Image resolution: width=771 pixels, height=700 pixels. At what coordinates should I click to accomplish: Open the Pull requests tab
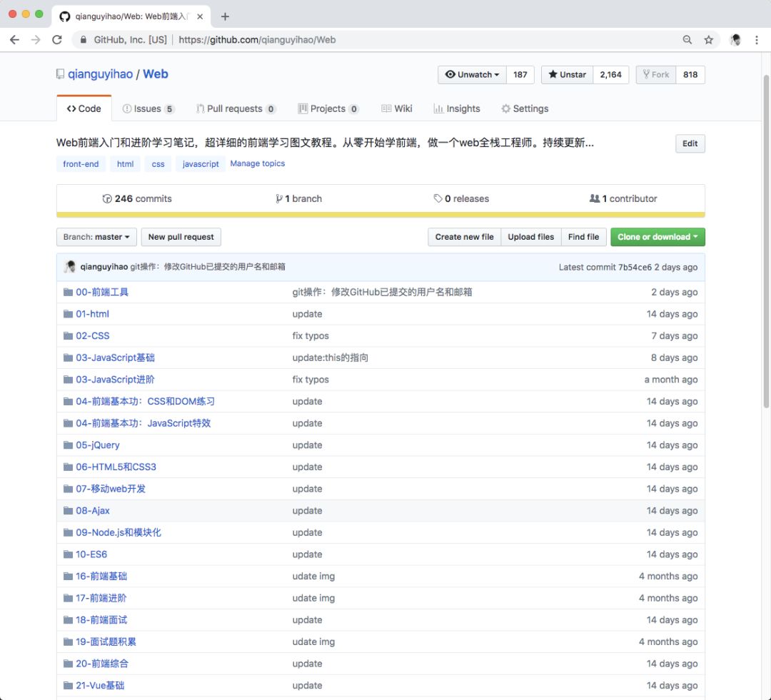click(x=236, y=108)
